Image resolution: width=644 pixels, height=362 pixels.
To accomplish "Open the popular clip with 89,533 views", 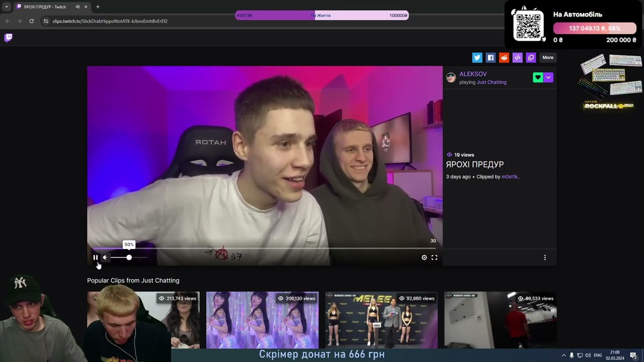I will tap(500, 320).
